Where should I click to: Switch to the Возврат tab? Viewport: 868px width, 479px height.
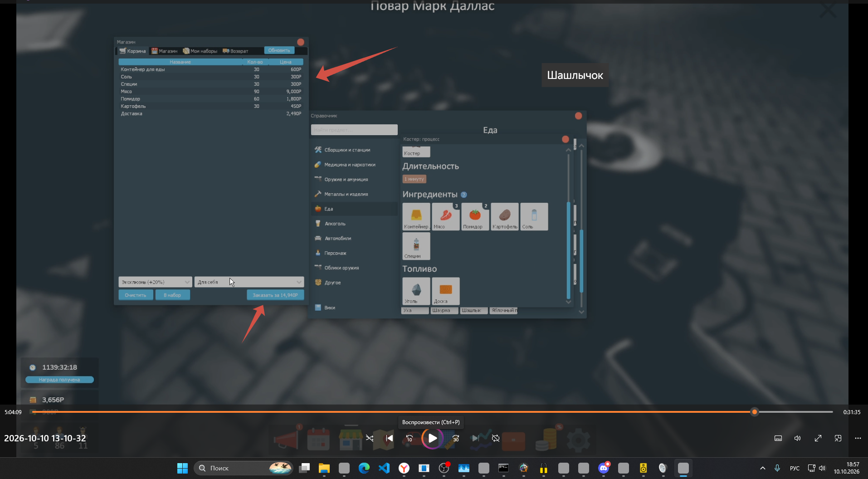[235, 51]
